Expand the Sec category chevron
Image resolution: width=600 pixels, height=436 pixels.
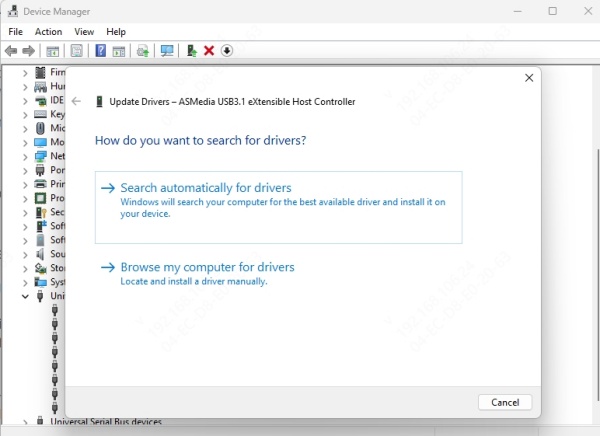coord(25,213)
